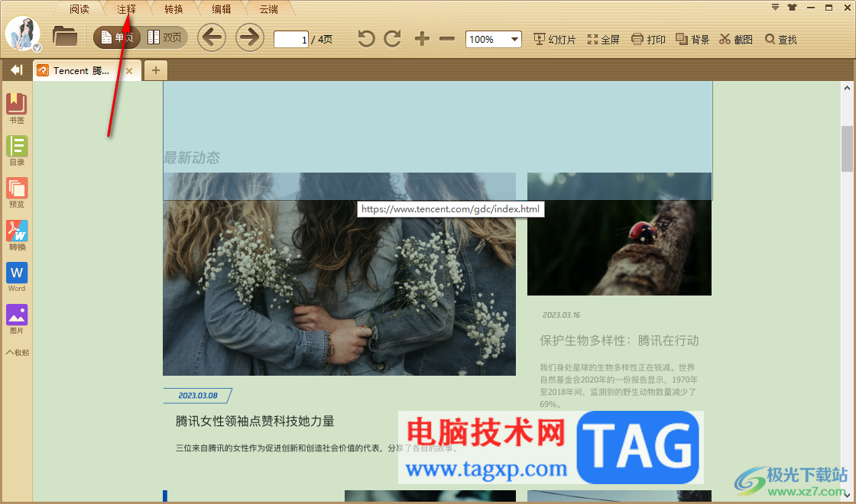Viewport: 856px width, 504px height.
Task: Click the current page number field
Action: pyautogui.click(x=291, y=39)
